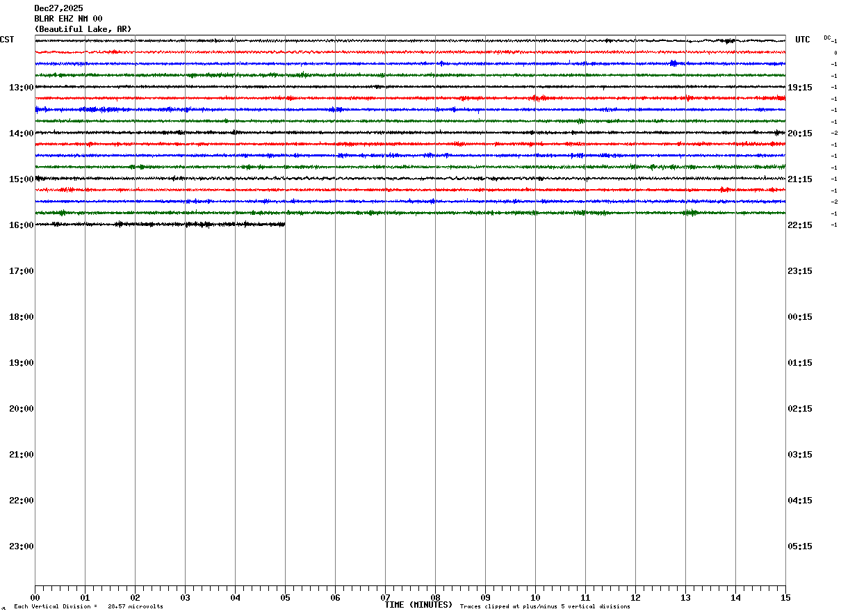Click the 12 minute axis label
Image resolution: width=841 pixels, height=616 pixels.
tap(635, 598)
